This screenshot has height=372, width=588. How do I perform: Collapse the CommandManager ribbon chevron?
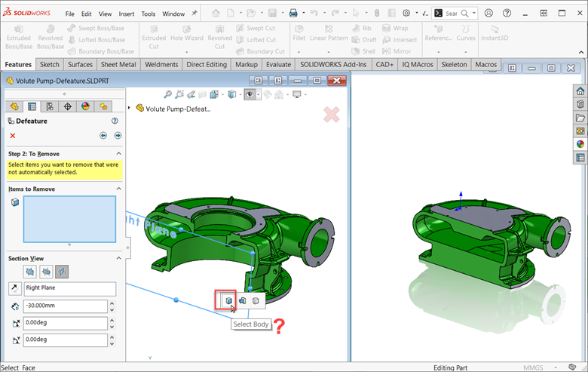[581, 52]
